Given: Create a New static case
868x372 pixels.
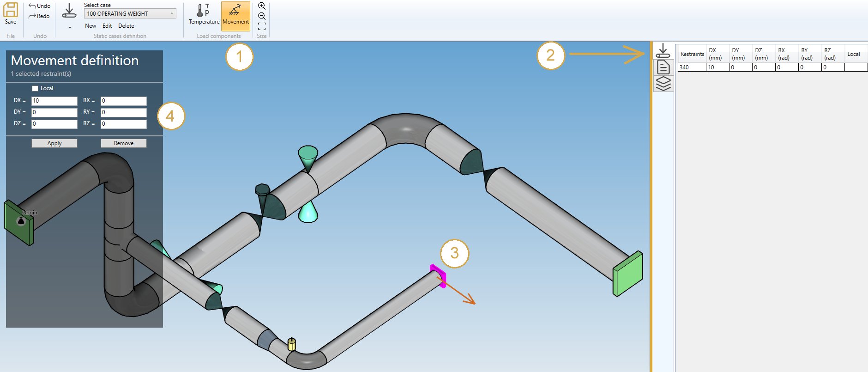Looking at the screenshot, I should [x=90, y=26].
